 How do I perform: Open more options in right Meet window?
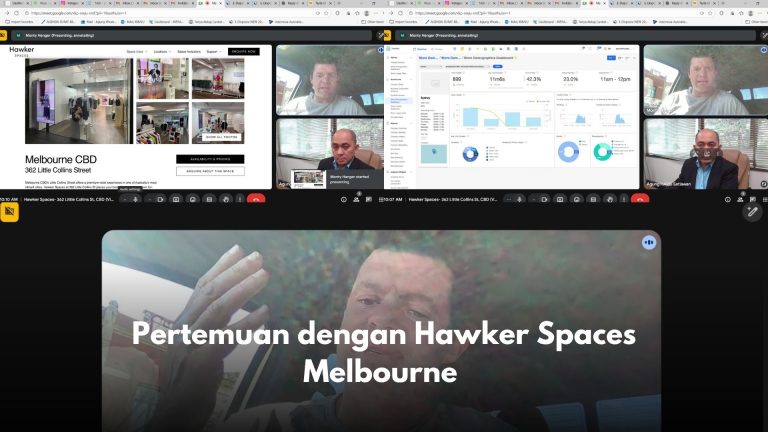coord(624,199)
